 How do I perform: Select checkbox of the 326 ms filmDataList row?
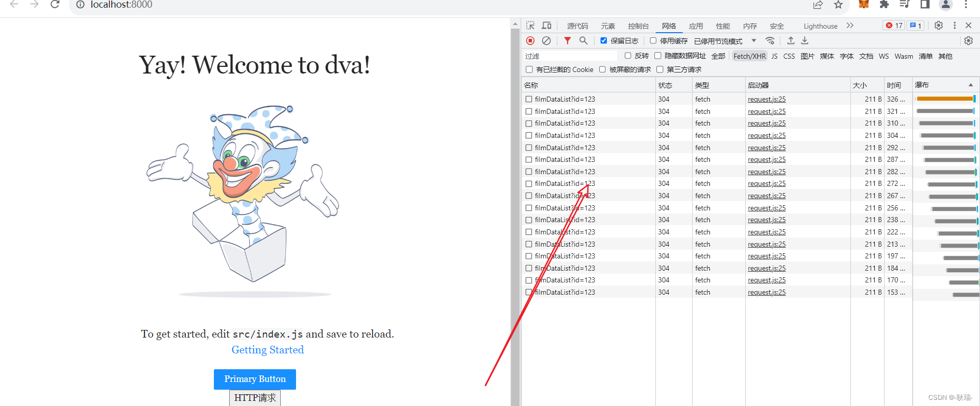[529, 99]
